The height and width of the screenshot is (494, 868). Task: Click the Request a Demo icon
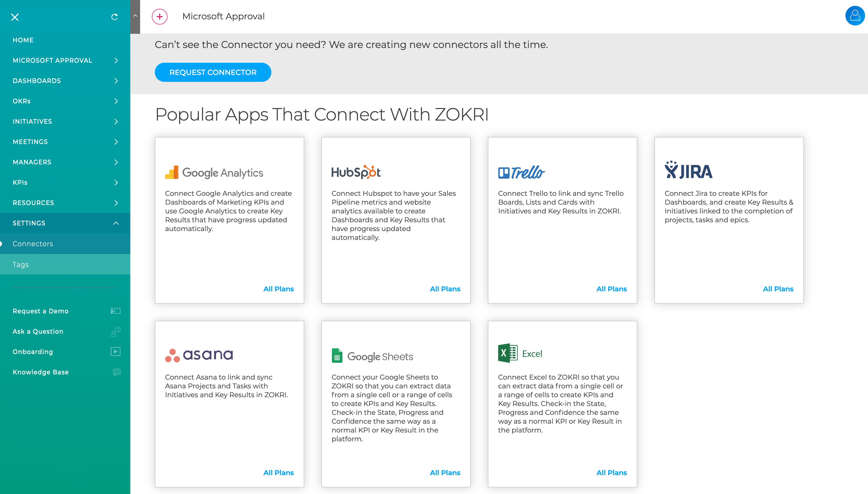(x=116, y=311)
